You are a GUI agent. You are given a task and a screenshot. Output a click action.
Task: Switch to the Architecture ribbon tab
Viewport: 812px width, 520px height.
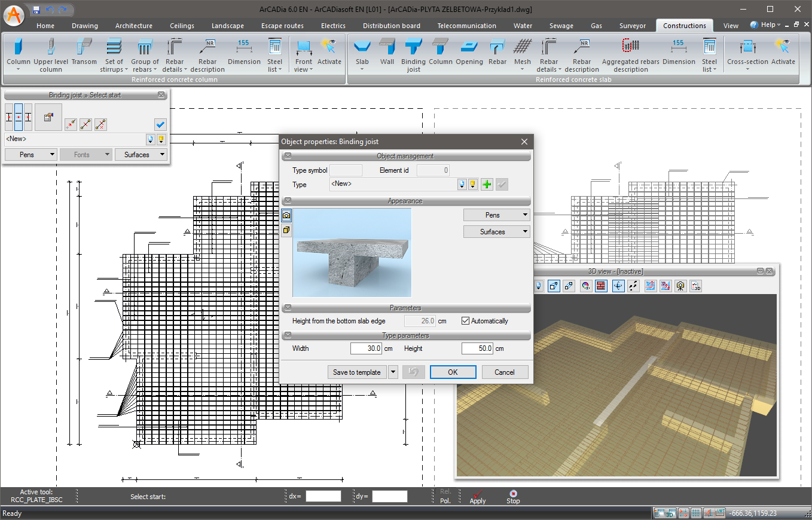(133, 26)
